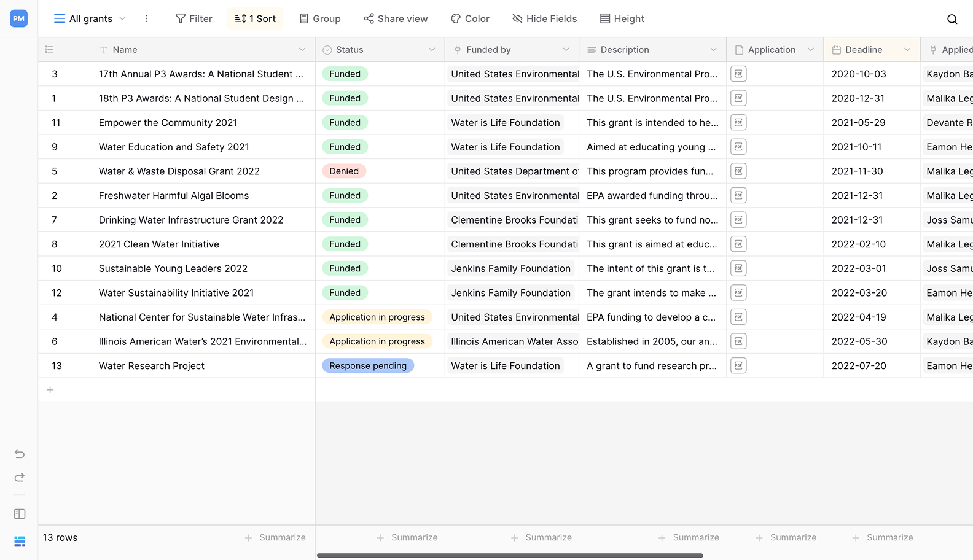Click the horizontal scrollbar at the bottom
The width and height of the screenshot is (973, 560).
tap(510, 555)
